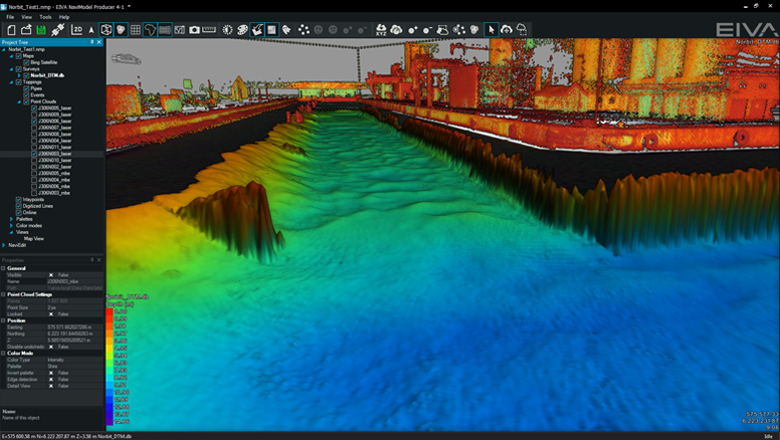Close the Project Tree panel
The height and width of the screenshot is (440, 780).
[99, 42]
